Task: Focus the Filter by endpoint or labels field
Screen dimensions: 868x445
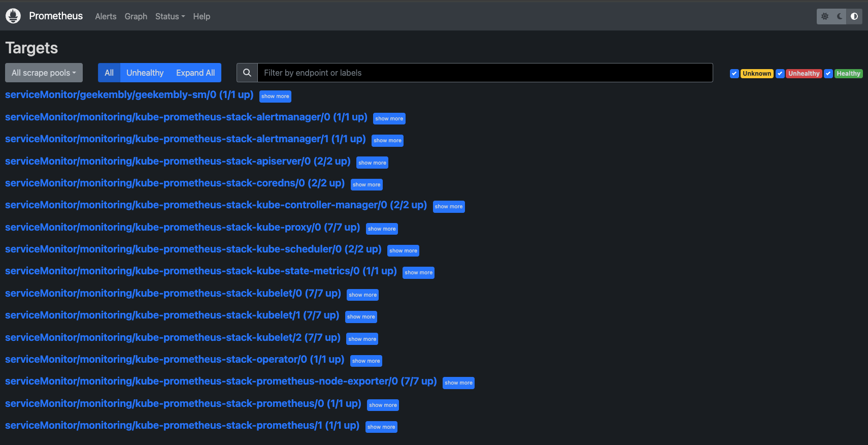Action: coord(485,73)
